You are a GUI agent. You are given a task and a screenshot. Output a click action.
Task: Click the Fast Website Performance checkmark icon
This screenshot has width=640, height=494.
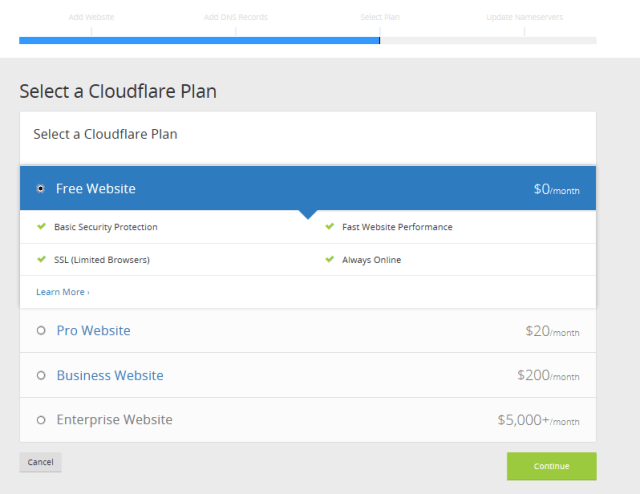pyautogui.click(x=329, y=227)
